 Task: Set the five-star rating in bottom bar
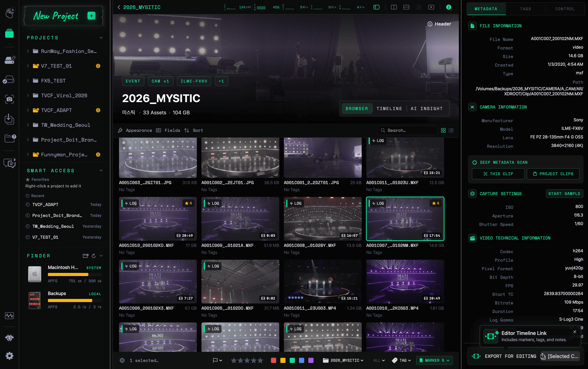261,361
